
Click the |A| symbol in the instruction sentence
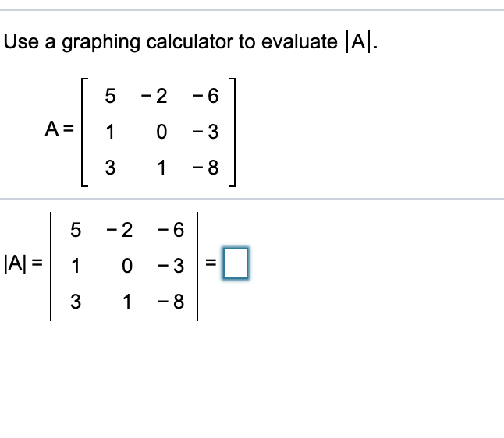(358, 41)
